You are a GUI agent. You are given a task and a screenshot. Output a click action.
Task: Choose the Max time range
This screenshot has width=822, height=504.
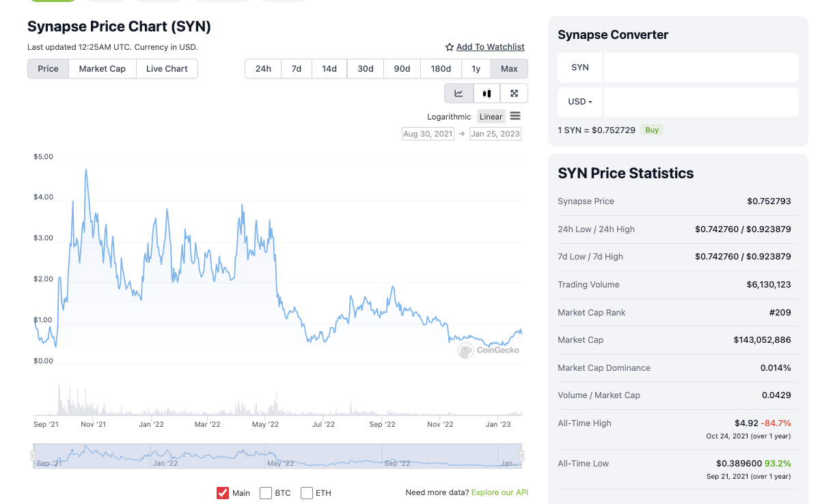[x=509, y=69]
